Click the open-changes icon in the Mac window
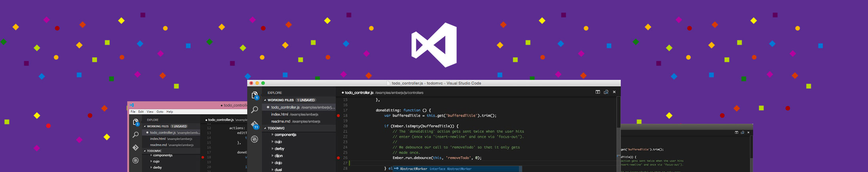This screenshot has height=172, width=868. point(606,92)
